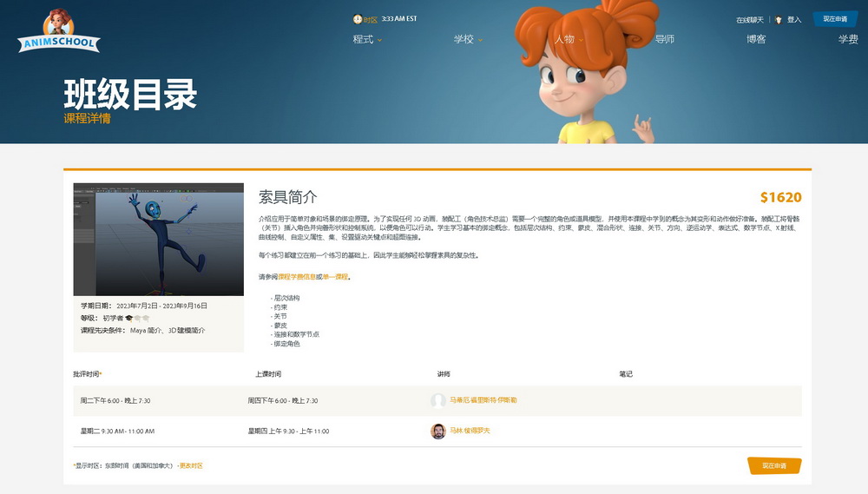Click the $1620 price text
This screenshot has height=494, width=868.
coord(780,198)
